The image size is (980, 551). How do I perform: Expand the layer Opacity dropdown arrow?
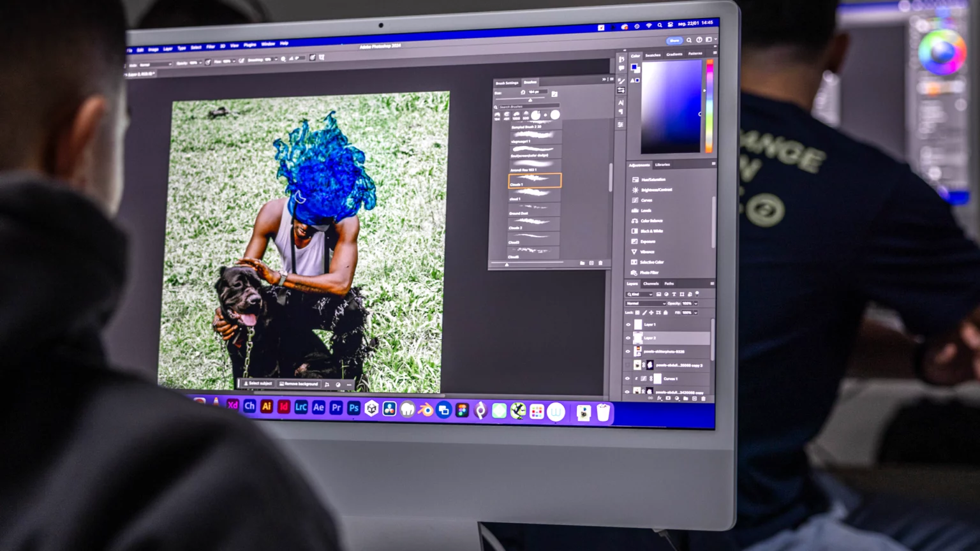695,304
